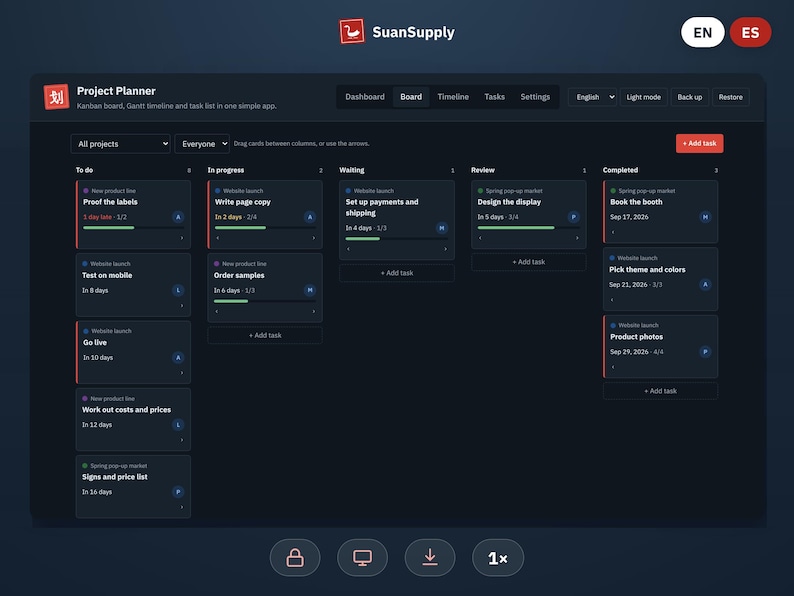Screen dimensions: 794x596
Task: Move Write page copy left with arrow
Action: click(218, 238)
